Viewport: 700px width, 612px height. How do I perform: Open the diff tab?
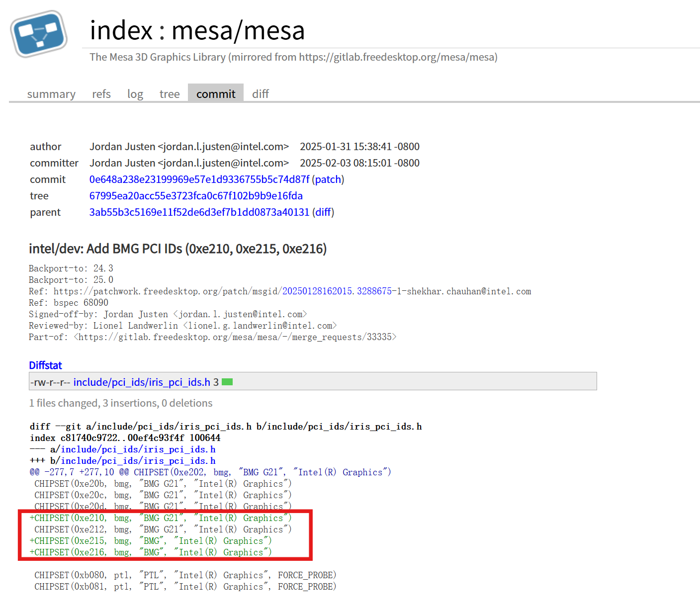coord(261,94)
